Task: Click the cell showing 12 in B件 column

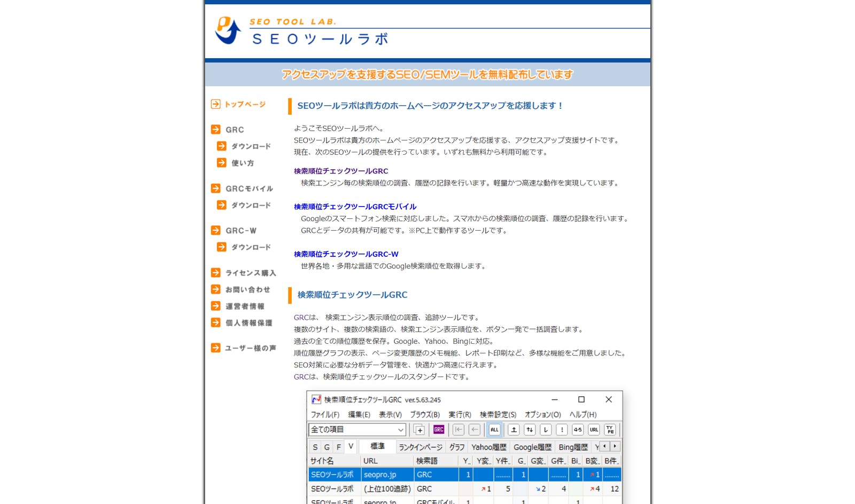Action: click(612, 489)
